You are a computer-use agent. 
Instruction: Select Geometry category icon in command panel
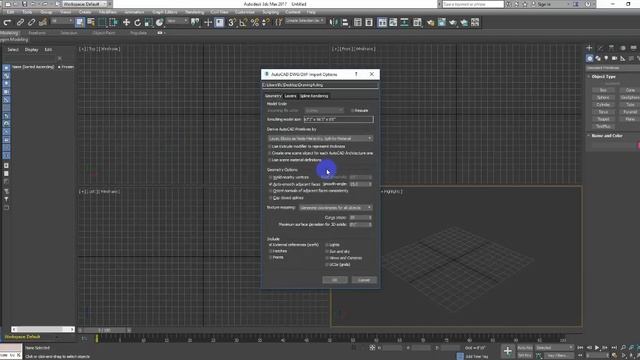[x=590, y=58]
